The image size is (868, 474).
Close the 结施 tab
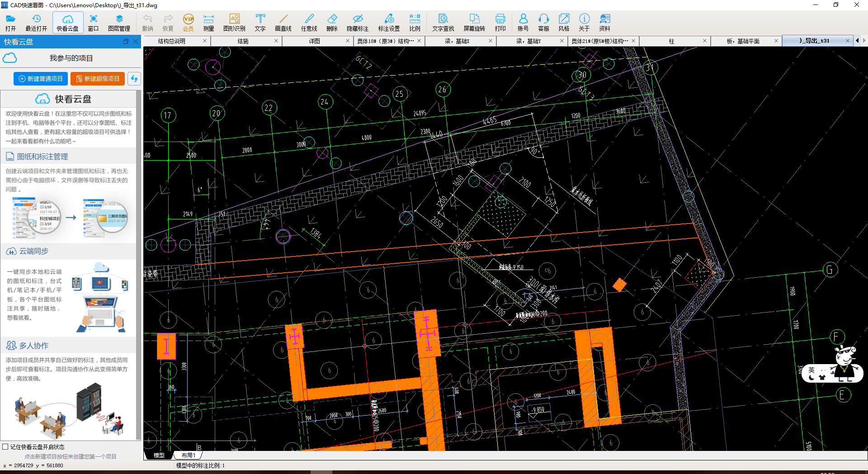(x=276, y=41)
